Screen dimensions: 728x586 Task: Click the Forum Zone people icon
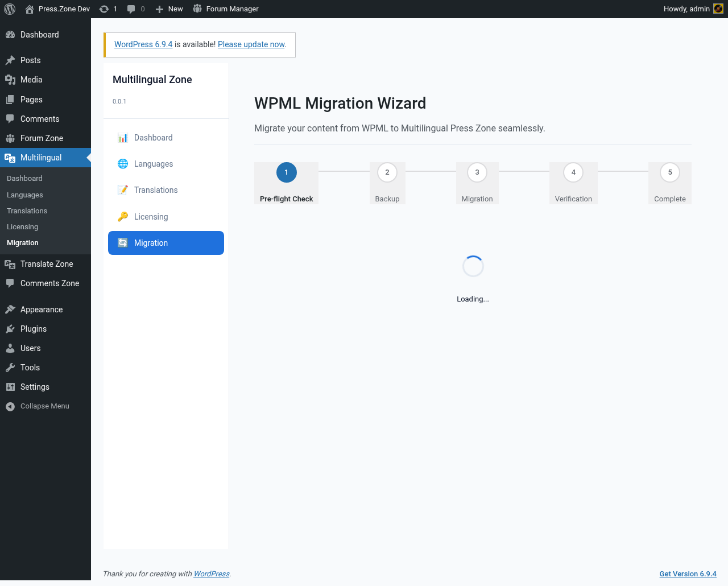[10, 138]
